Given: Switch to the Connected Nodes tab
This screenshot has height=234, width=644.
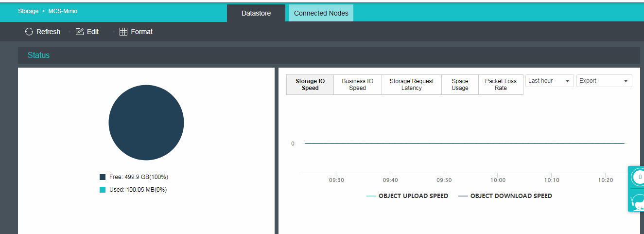Looking at the screenshot, I should pyautogui.click(x=321, y=13).
